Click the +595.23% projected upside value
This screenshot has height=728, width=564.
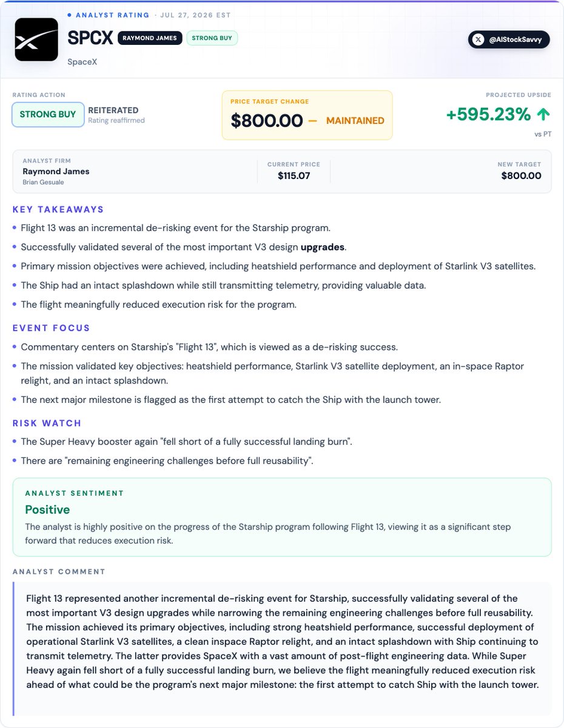(x=489, y=114)
